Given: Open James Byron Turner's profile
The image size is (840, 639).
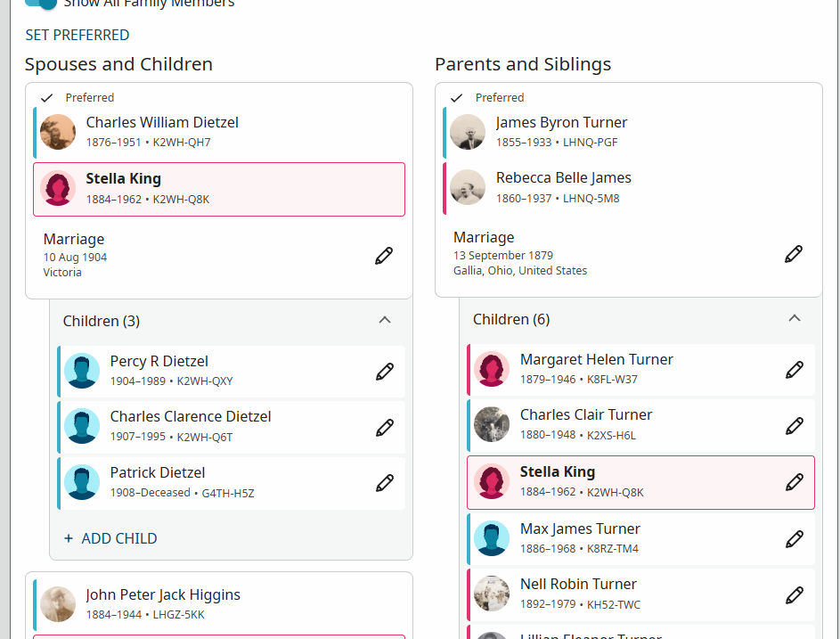Looking at the screenshot, I should (561, 122).
